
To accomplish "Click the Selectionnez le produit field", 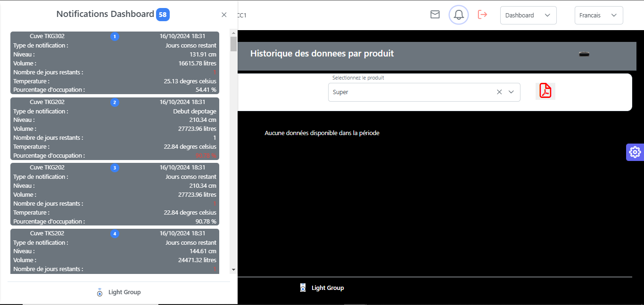I will click(410, 92).
